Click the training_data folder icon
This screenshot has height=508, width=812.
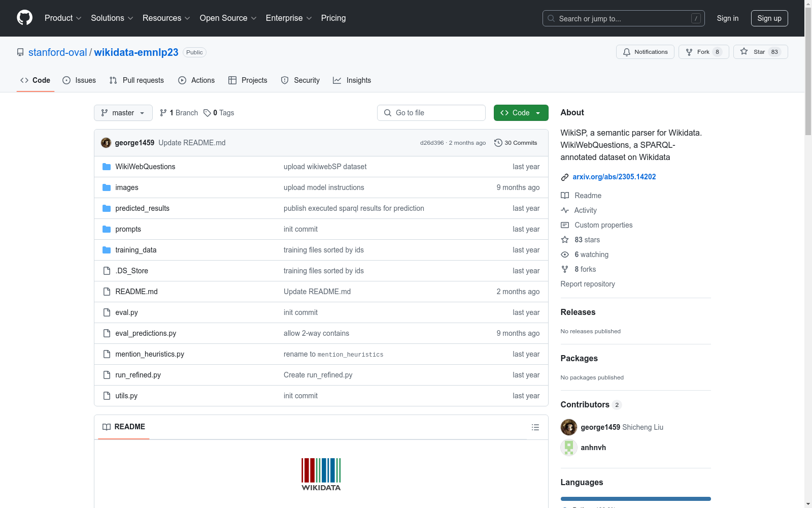coord(107,250)
